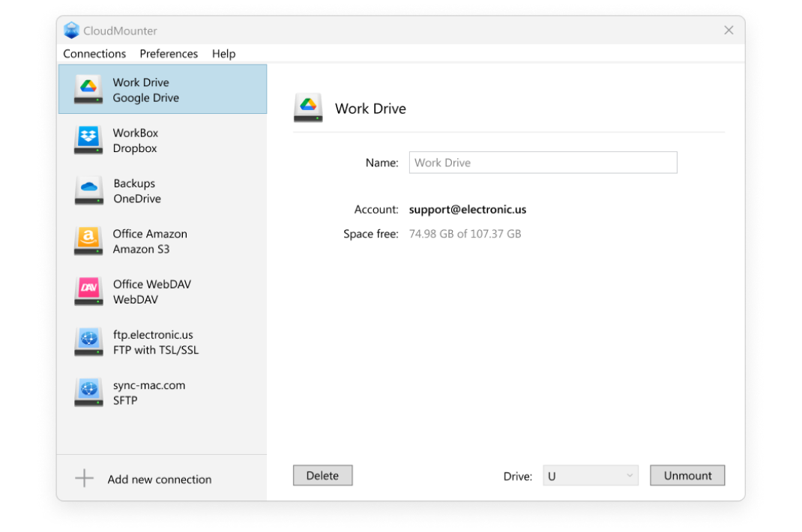Screen dimensions: 802x532
Task: Click the Google Drive icon in details panel
Action: tap(307, 107)
